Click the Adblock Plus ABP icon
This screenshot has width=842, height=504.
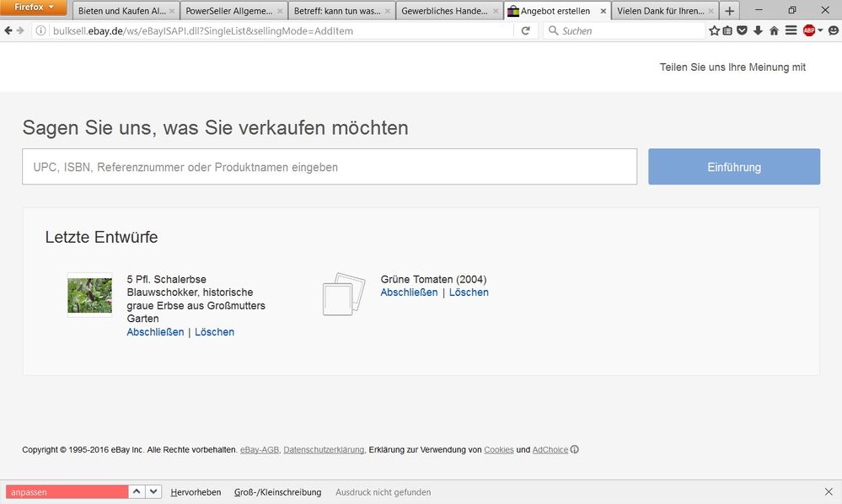coord(808,31)
